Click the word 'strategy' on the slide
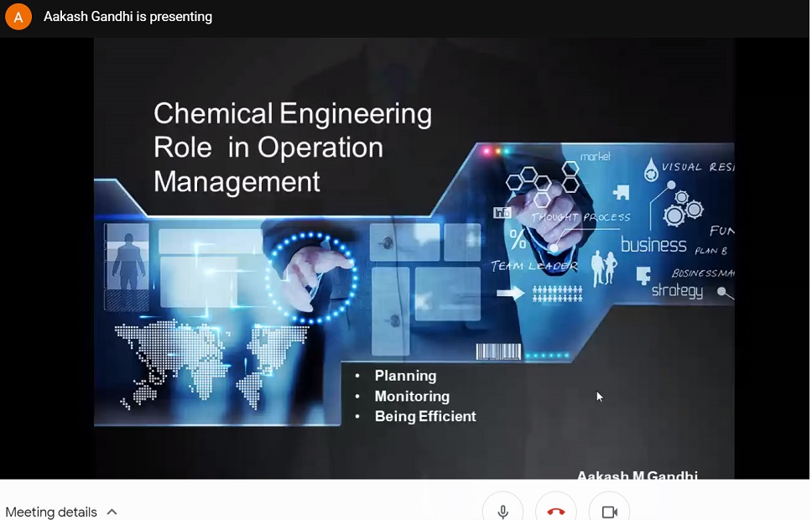The width and height of the screenshot is (812, 520). click(x=677, y=291)
